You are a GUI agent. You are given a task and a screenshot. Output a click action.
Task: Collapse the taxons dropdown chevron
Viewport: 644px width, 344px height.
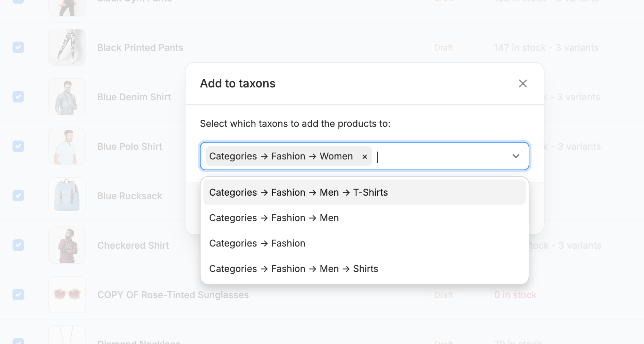pos(516,156)
